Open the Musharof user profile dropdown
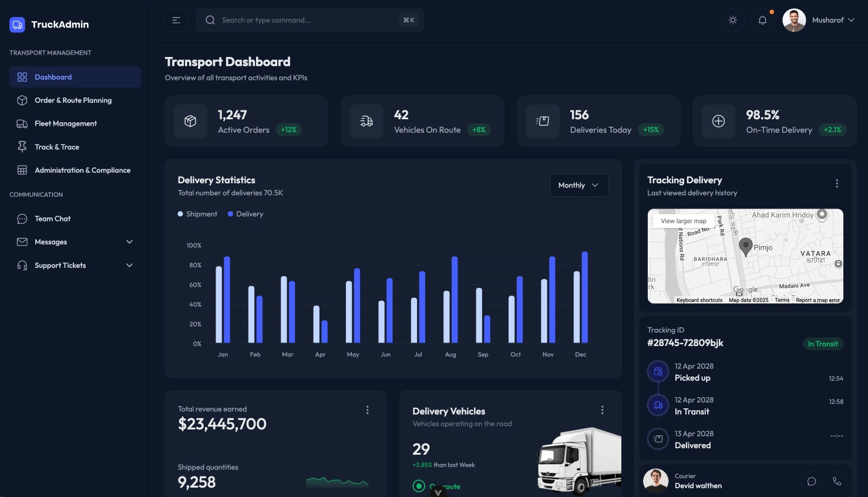 coord(819,20)
